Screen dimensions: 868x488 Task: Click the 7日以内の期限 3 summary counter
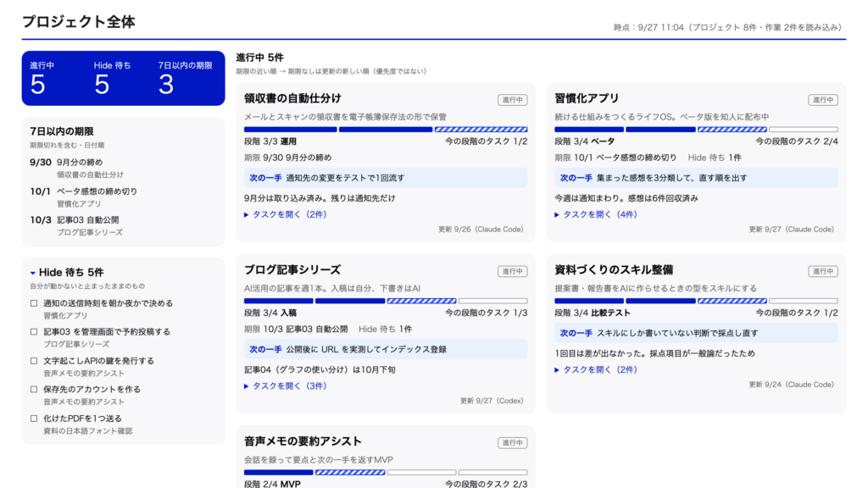click(x=185, y=78)
